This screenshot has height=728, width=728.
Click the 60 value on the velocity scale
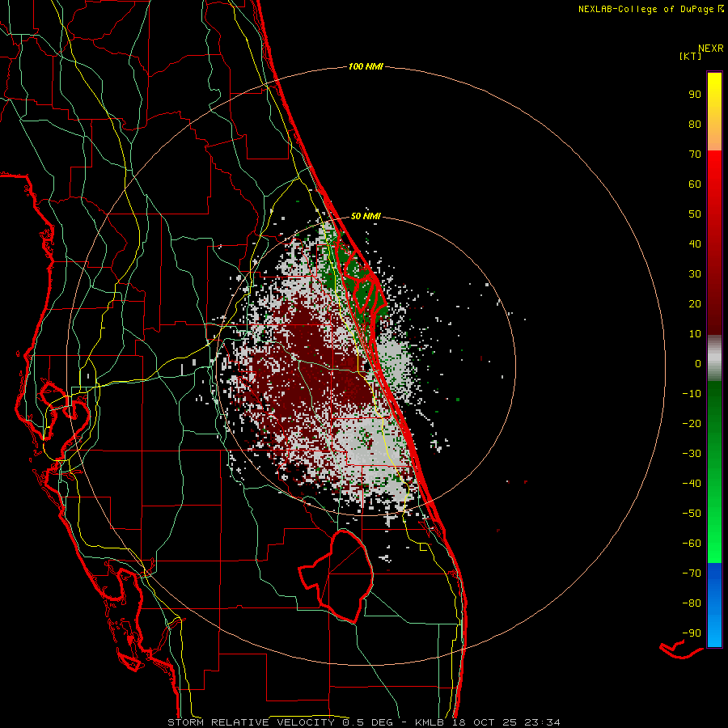point(695,184)
